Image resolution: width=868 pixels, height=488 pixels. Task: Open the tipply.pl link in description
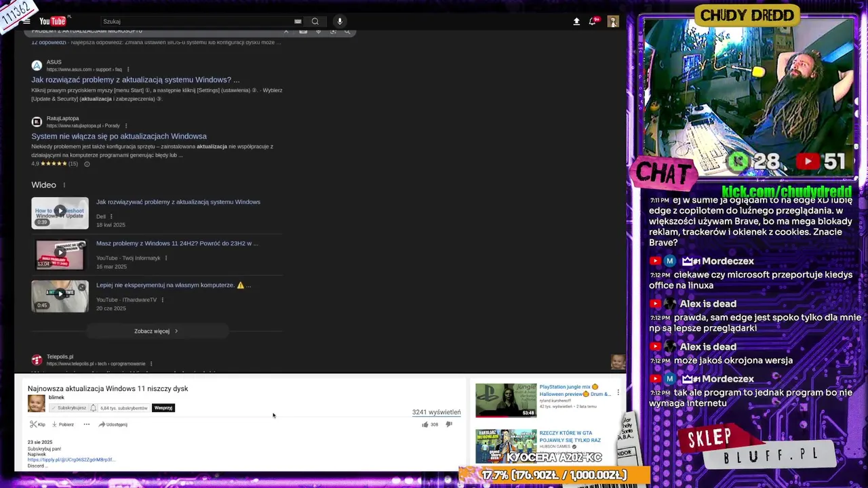point(71,460)
